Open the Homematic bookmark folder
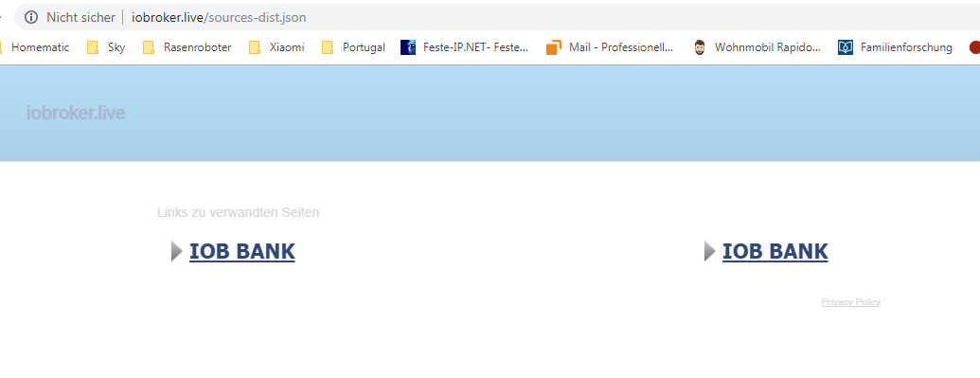The image size is (980, 378). (34, 47)
